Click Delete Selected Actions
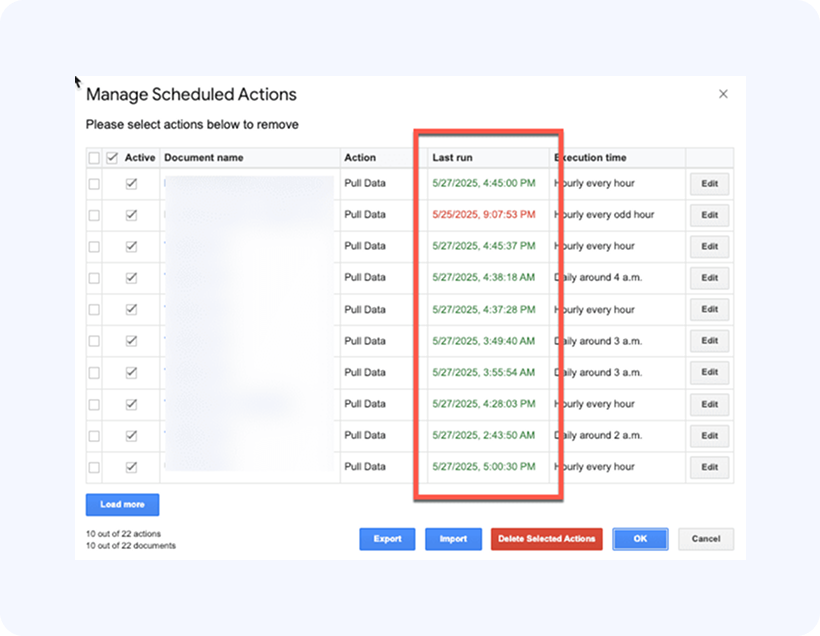 point(546,539)
